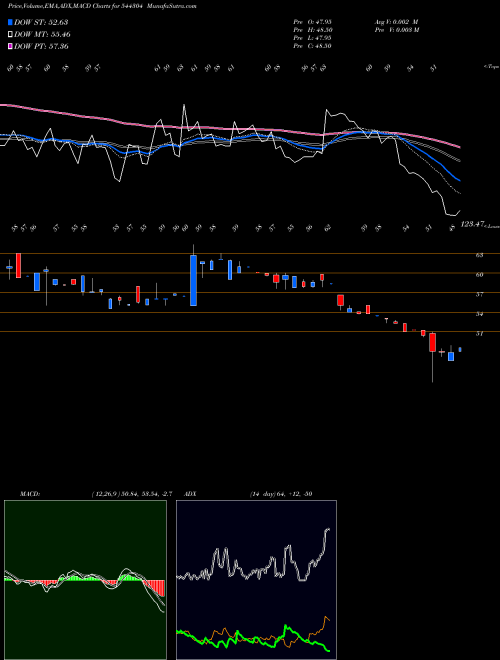Click the white DOW MT legend swatch

11,35
